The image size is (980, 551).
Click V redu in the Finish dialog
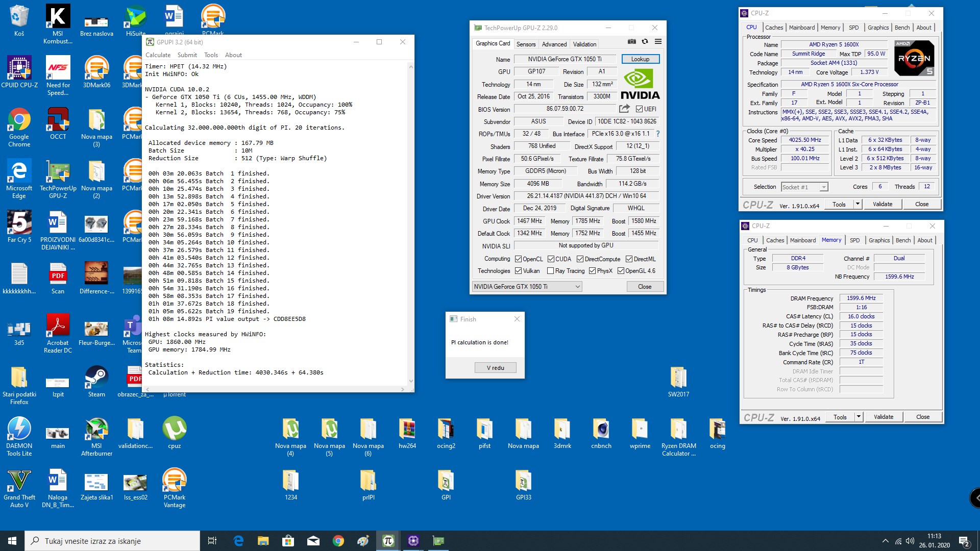(495, 368)
